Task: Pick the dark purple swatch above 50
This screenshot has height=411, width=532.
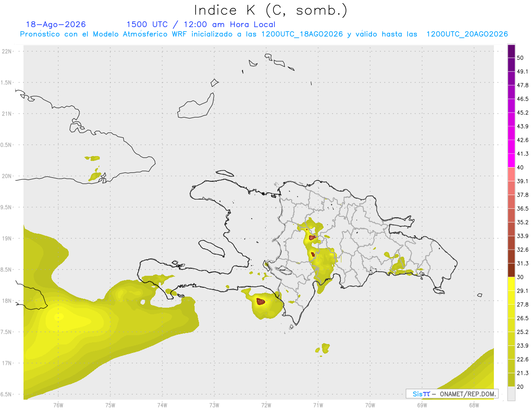Action: pos(511,51)
